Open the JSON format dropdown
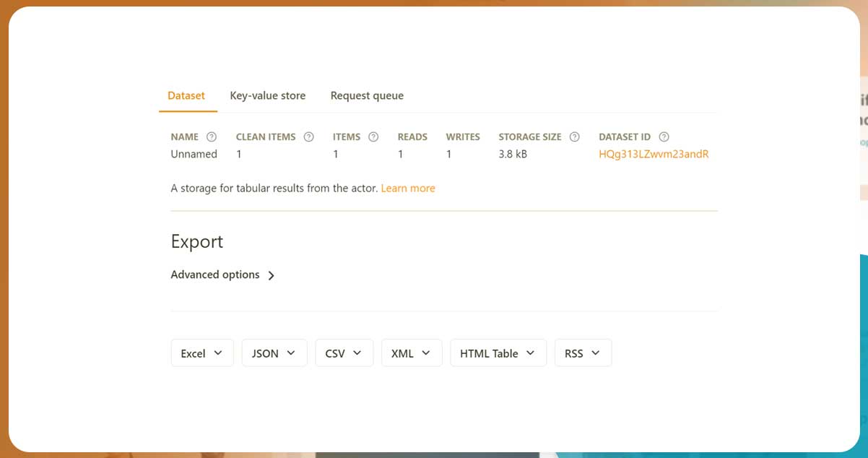Screen dimensions: 868x458 pos(292,353)
